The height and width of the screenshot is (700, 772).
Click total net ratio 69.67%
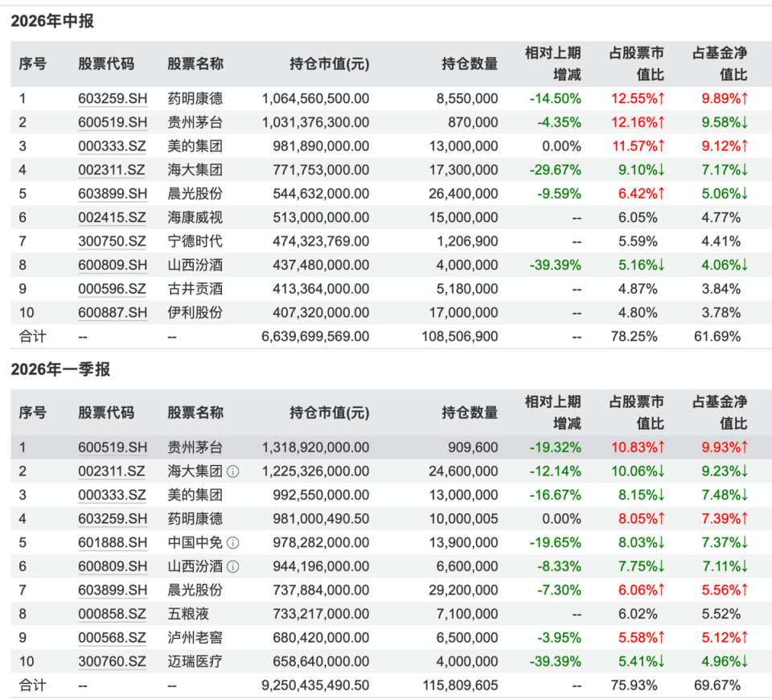[x=717, y=686]
